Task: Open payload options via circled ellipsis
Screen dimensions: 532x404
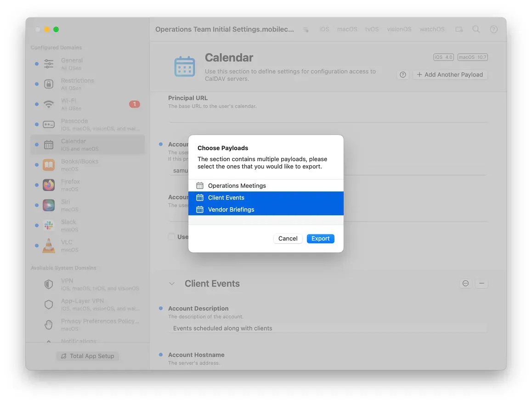Action: [465, 283]
